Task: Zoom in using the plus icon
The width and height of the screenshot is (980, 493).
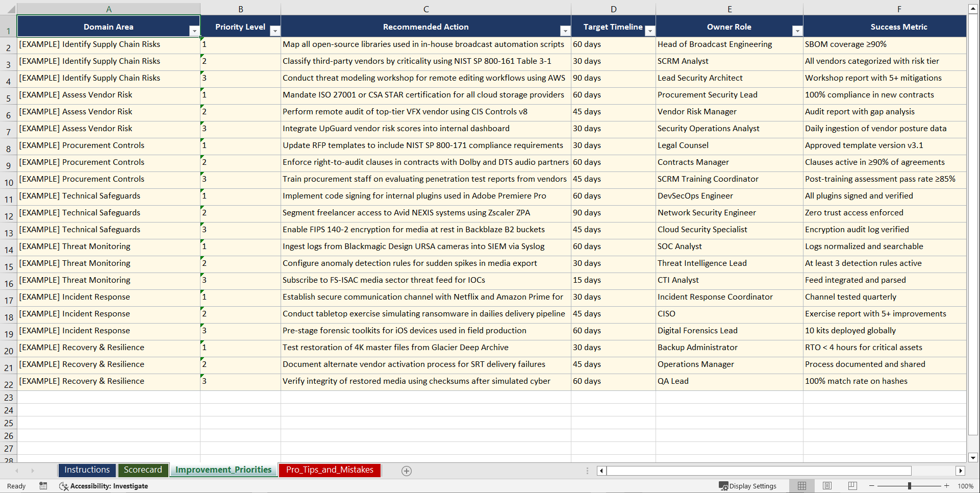Action: coord(947,486)
